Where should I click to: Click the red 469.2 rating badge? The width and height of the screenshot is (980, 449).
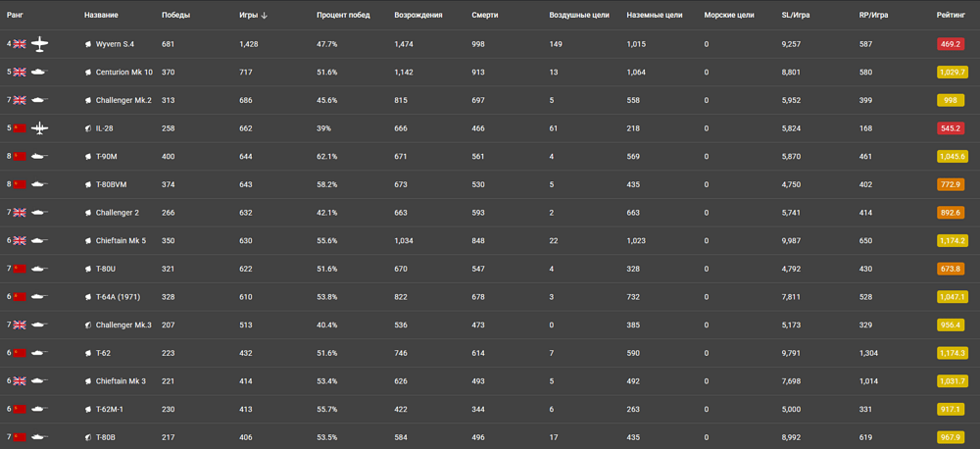pyautogui.click(x=951, y=44)
